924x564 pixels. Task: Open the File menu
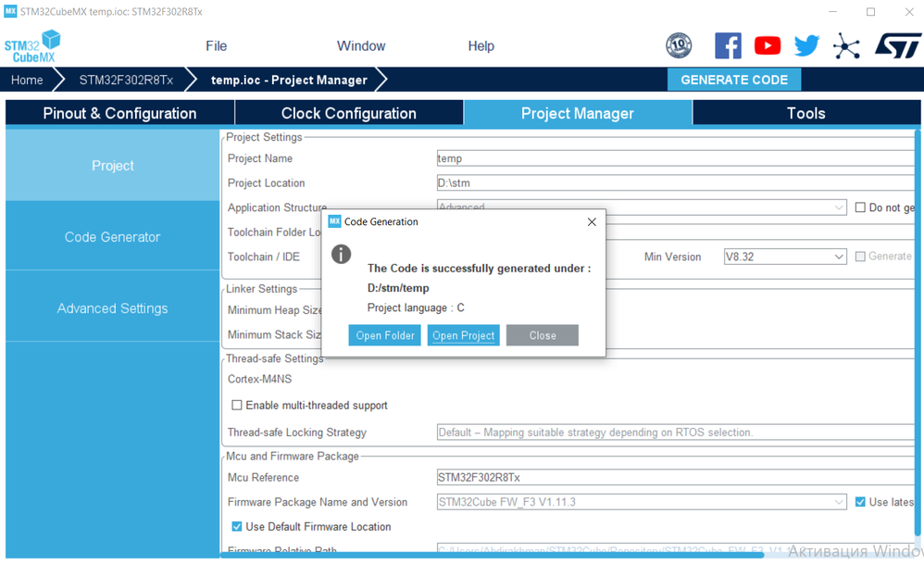(217, 46)
